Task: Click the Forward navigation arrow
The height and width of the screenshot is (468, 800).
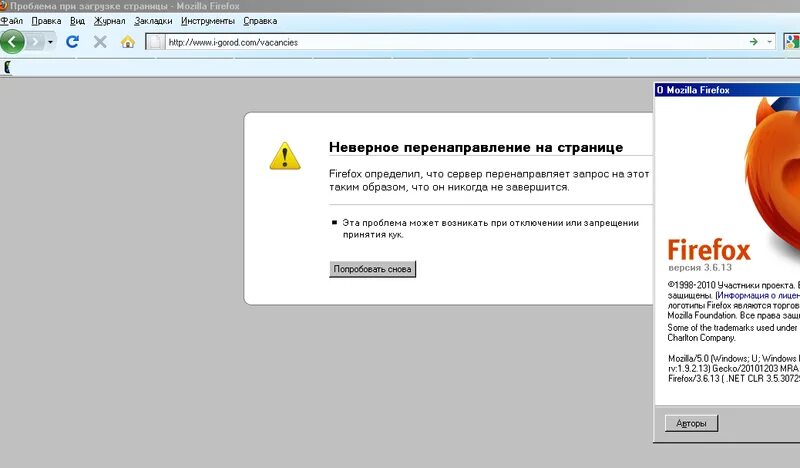Action: point(34,42)
